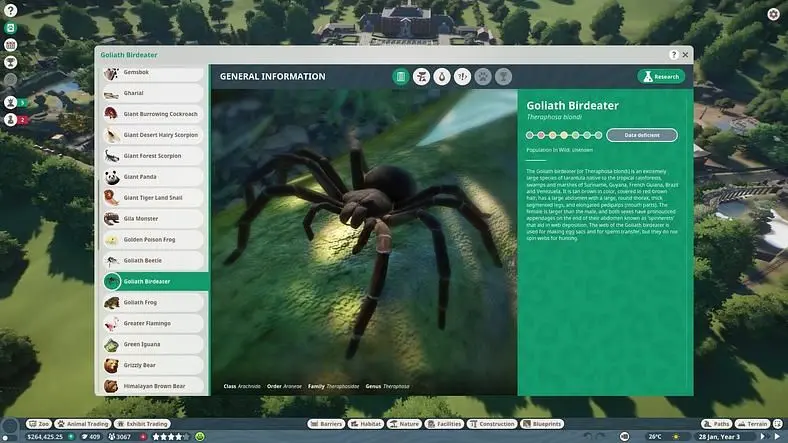Click the green plus icon beside cash balance
The image size is (788, 443).
coord(71,437)
